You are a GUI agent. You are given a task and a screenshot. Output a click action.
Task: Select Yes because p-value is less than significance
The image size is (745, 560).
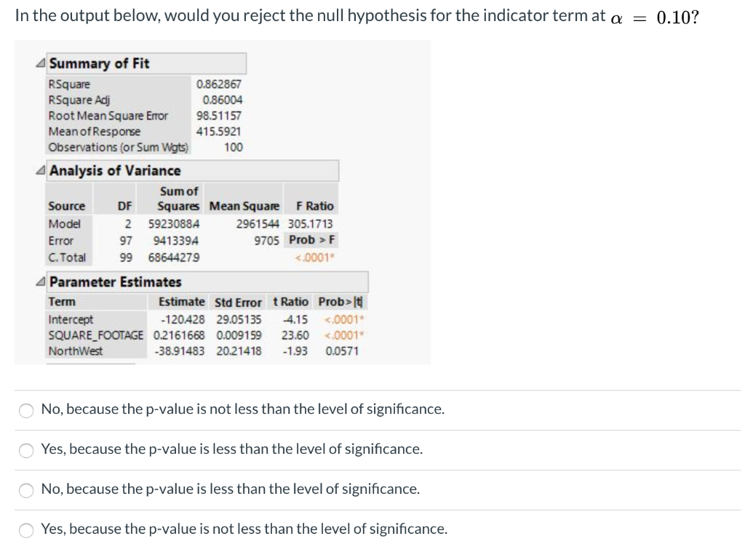(x=26, y=449)
